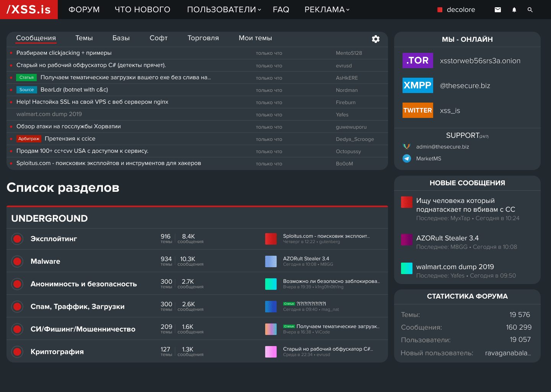The height and width of the screenshot is (392, 551).
Task: Click the @thesecure.biz XMPP address
Action: (x=465, y=85)
